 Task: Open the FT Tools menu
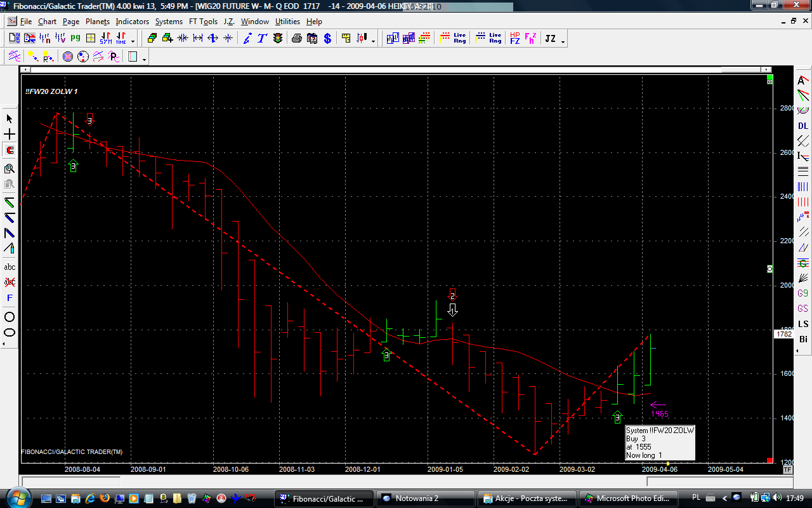coord(203,22)
